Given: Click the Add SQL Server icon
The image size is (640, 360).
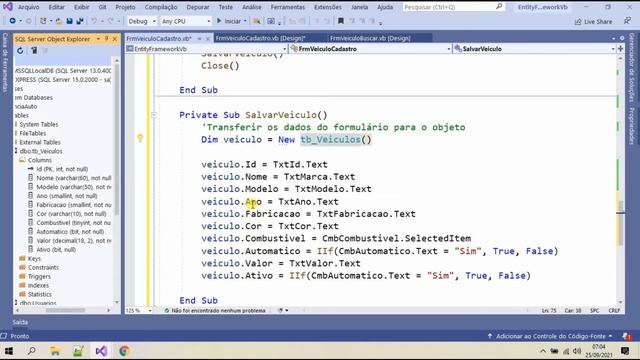Looking at the screenshot, I should 34,51.
